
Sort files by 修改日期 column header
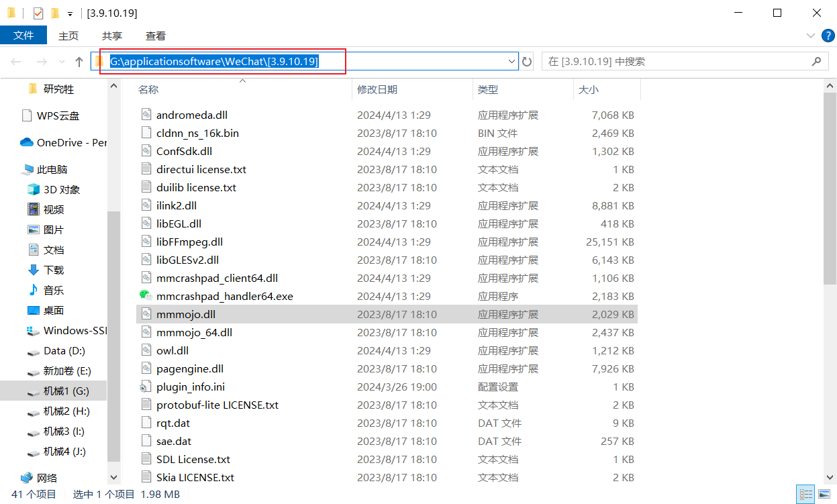tap(412, 89)
